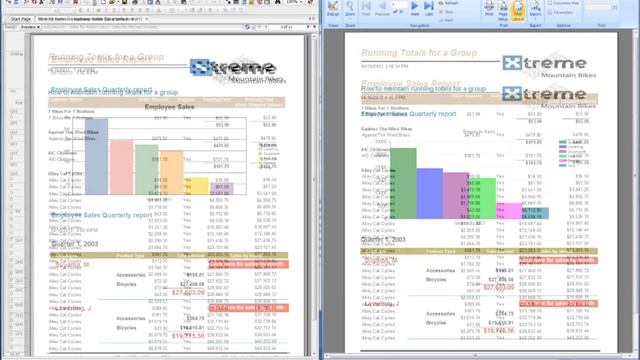Viewport: 640px width, 360px height.
Task: Click 'Against The Wind Bikes' group in right report
Action: pyautogui.click(x=386, y=129)
